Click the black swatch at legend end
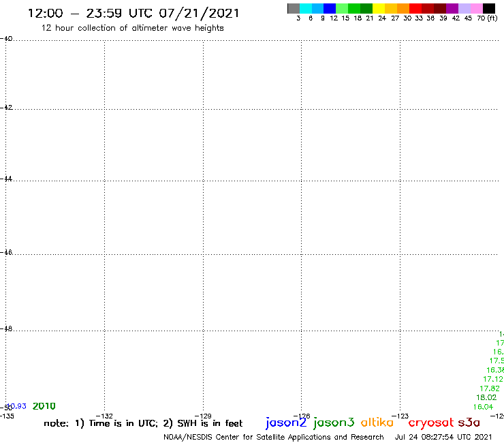The width and height of the screenshot is (504, 443). (489, 8)
